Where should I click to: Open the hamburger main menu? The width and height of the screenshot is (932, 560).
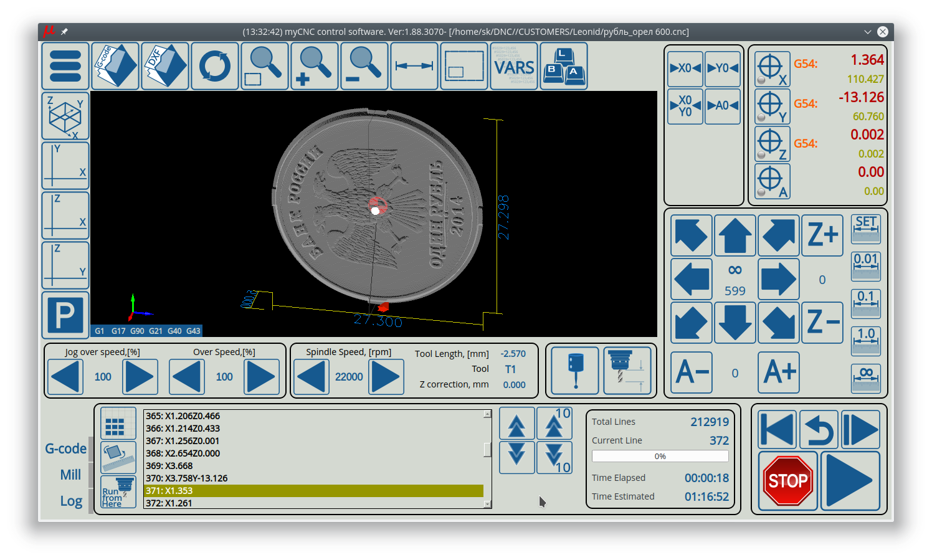pyautogui.click(x=65, y=66)
